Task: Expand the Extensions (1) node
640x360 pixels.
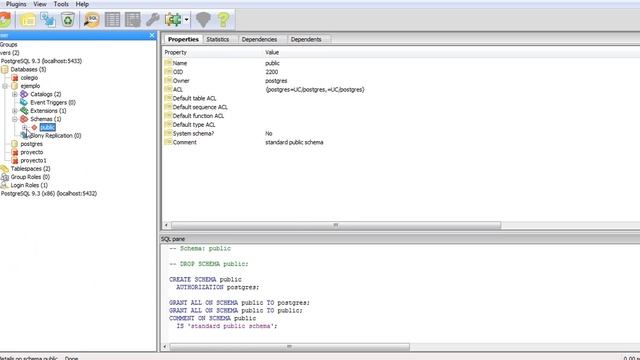Action: 15,111
